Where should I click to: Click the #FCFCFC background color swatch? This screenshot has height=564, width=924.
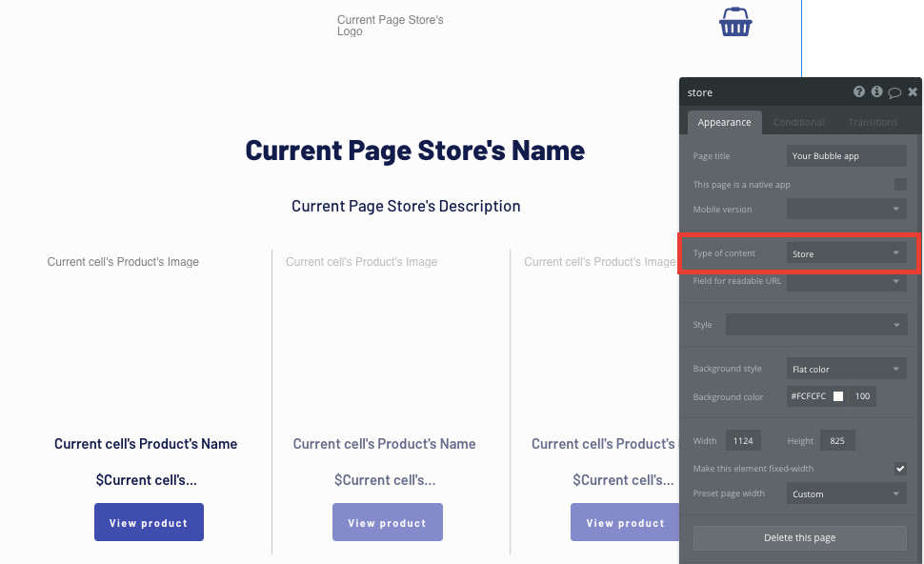click(837, 396)
